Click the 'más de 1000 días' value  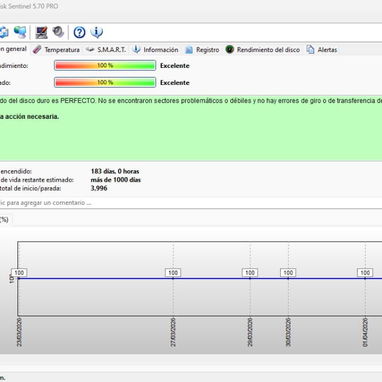tap(116, 180)
